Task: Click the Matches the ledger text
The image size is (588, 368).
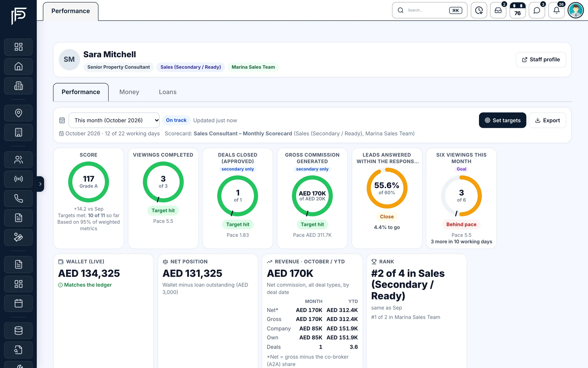Action: 88,285
